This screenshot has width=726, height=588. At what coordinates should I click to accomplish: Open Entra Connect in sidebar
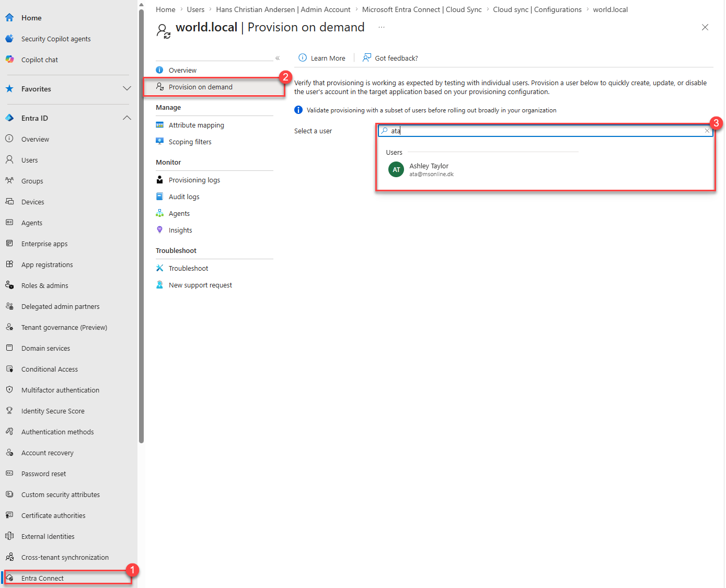pos(68,578)
